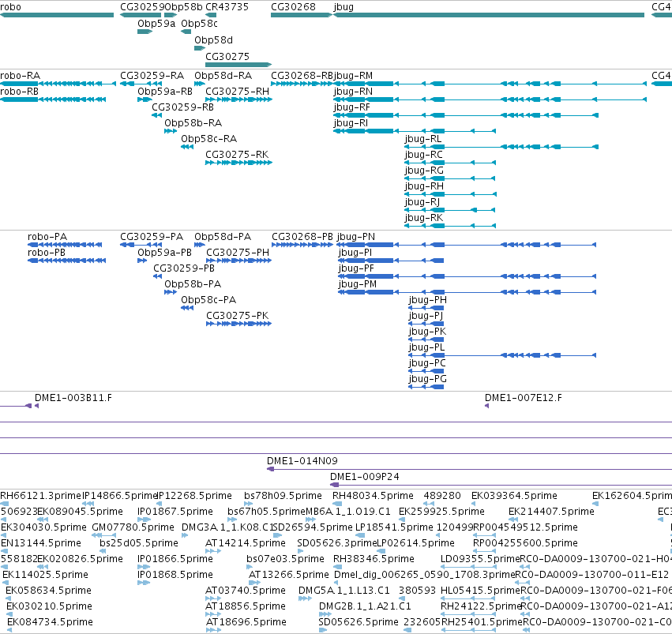Open the IP14866.5prime EST label
672x634 pixels.
coord(119,496)
